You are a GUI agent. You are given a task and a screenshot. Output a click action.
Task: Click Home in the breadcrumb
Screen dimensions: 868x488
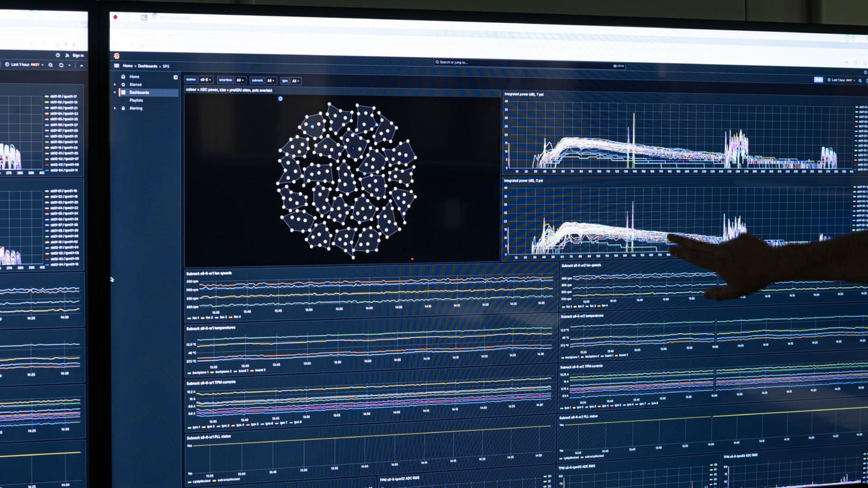click(x=128, y=66)
